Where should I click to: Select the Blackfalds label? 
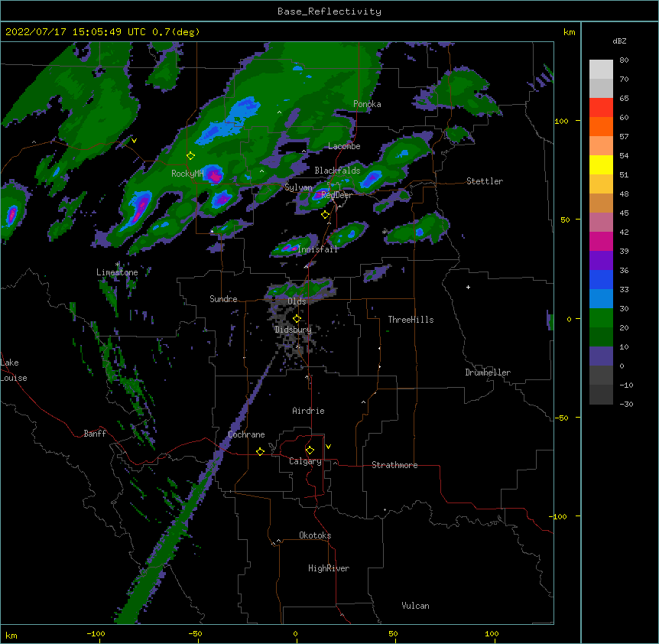(x=337, y=171)
